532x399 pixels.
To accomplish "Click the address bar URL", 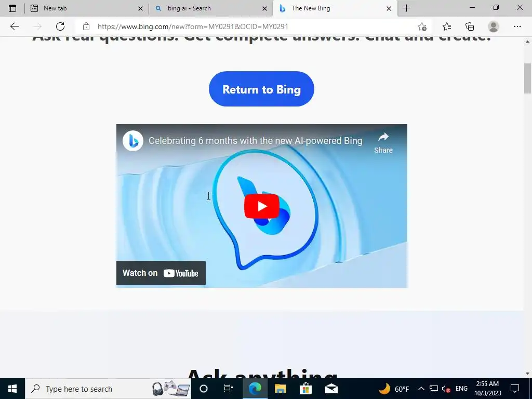I will [x=193, y=26].
